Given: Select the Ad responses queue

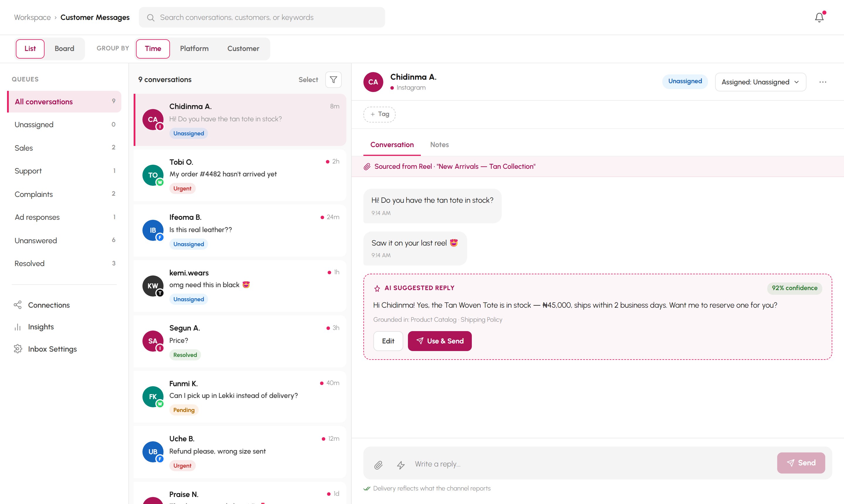Looking at the screenshot, I should [x=64, y=217].
